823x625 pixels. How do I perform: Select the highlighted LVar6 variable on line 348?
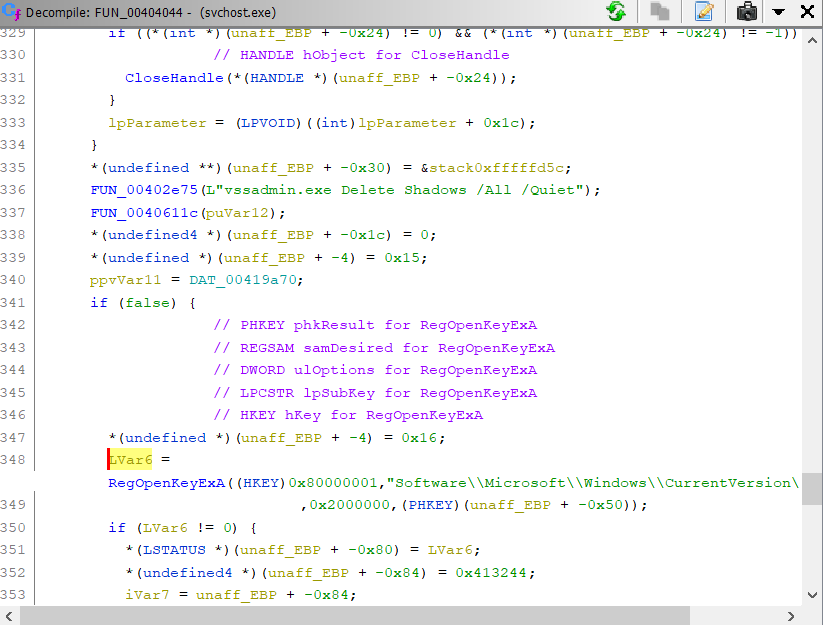130,459
